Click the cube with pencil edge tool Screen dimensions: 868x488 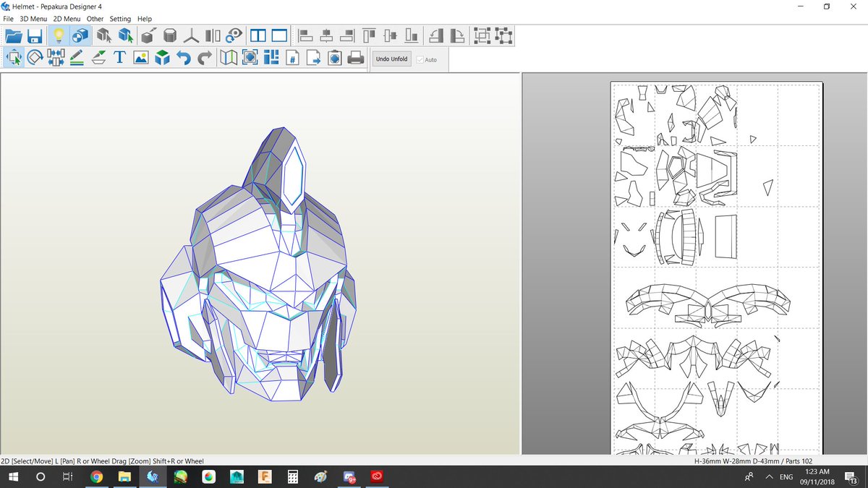click(148, 35)
